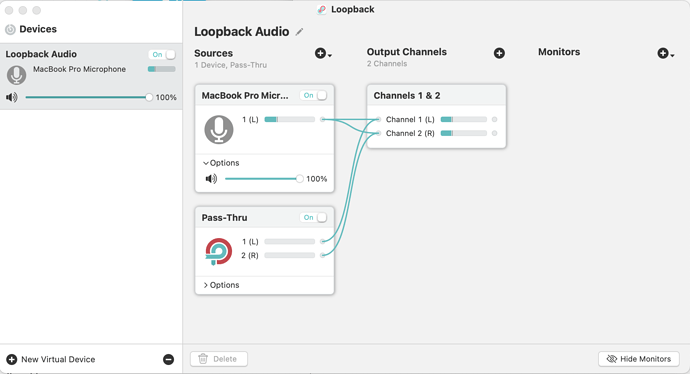Toggle the Pass-Thru source On switch
Image resolution: width=690 pixels, height=374 pixels.
[314, 217]
